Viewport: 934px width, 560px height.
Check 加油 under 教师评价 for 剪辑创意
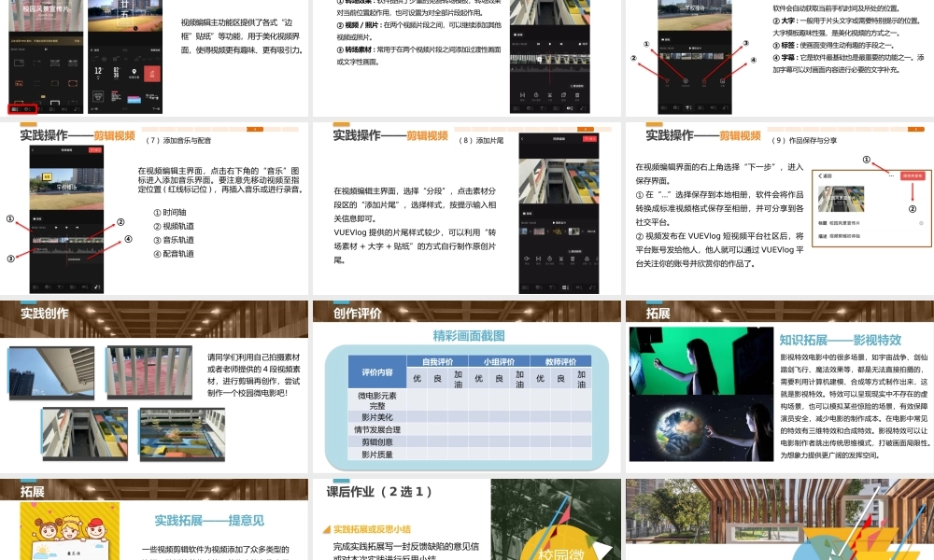(x=581, y=441)
